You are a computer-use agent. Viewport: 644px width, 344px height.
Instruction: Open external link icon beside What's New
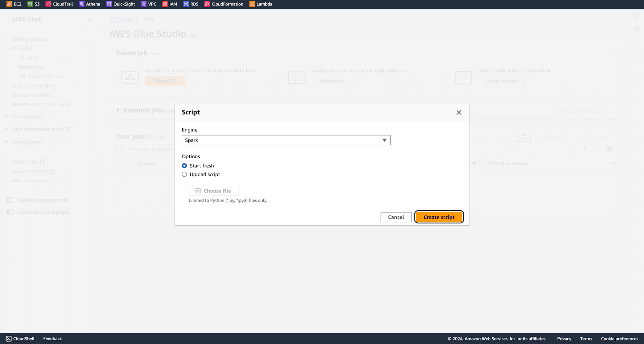[43, 162]
